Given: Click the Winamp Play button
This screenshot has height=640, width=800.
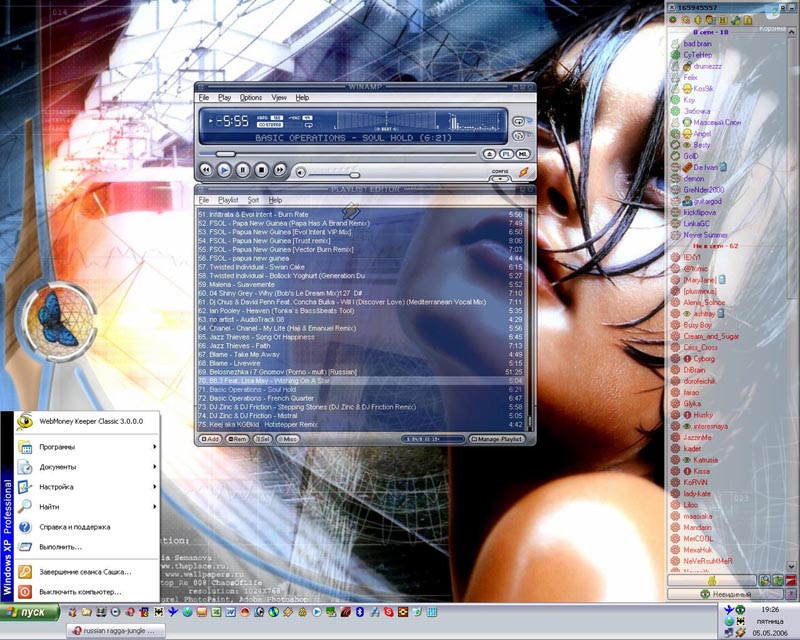Looking at the screenshot, I should pyautogui.click(x=224, y=170).
